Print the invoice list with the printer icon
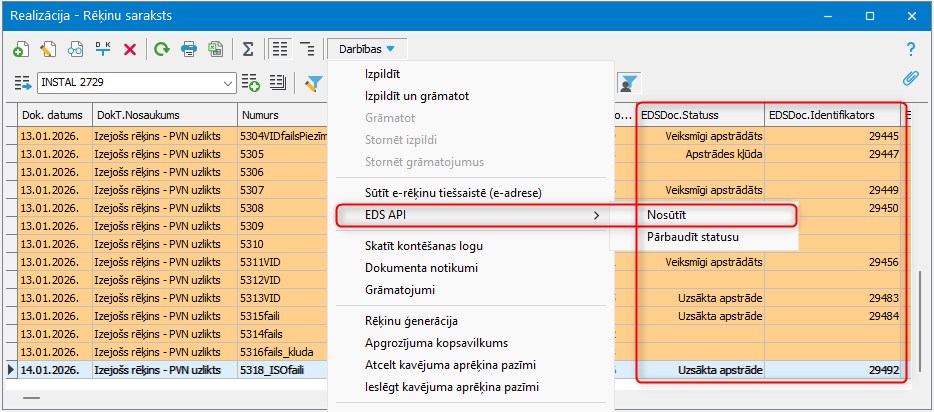This screenshot has height=412, width=934. coord(189,49)
